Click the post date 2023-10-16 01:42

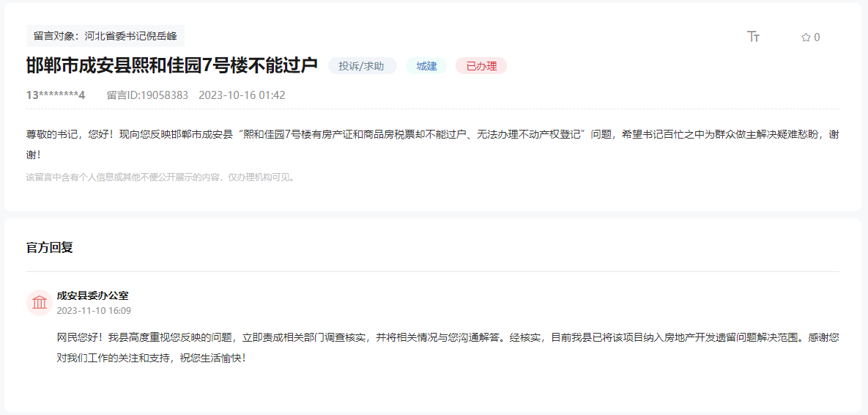242,95
